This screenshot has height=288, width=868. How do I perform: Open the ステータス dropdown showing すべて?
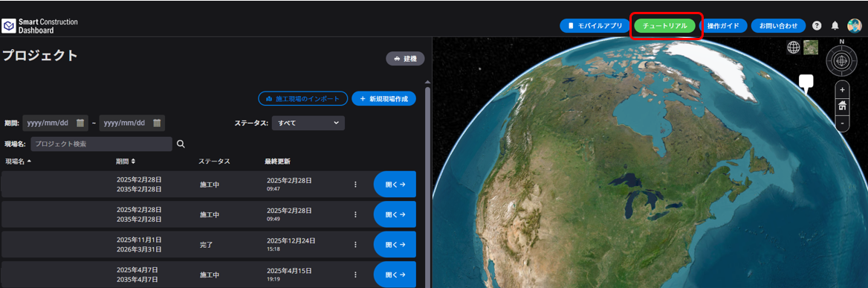click(x=308, y=123)
